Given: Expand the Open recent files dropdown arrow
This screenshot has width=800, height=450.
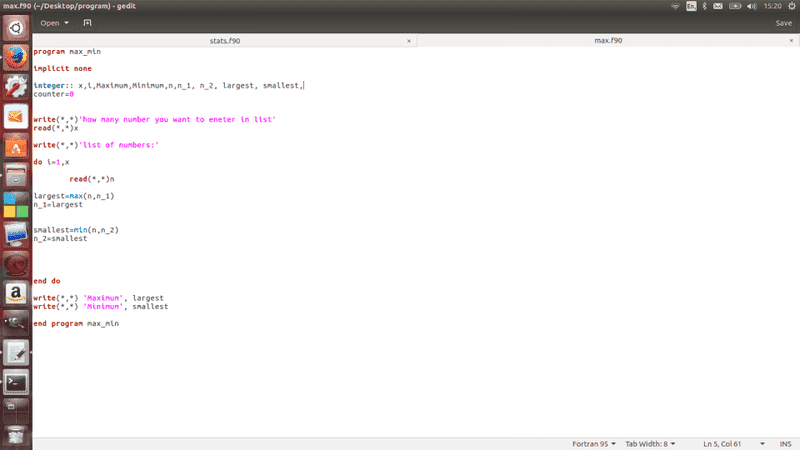Looking at the screenshot, I should [67, 22].
